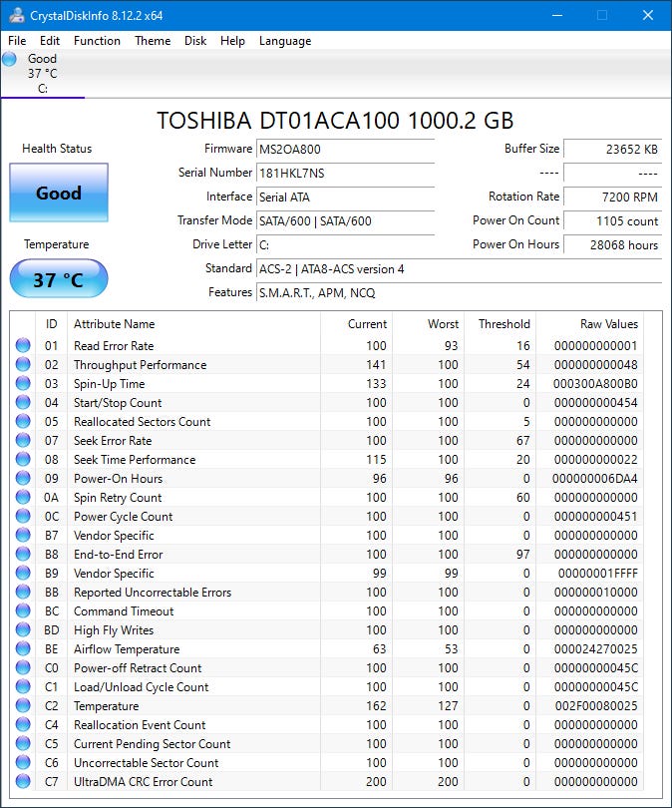Open the Language menu

point(285,41)
